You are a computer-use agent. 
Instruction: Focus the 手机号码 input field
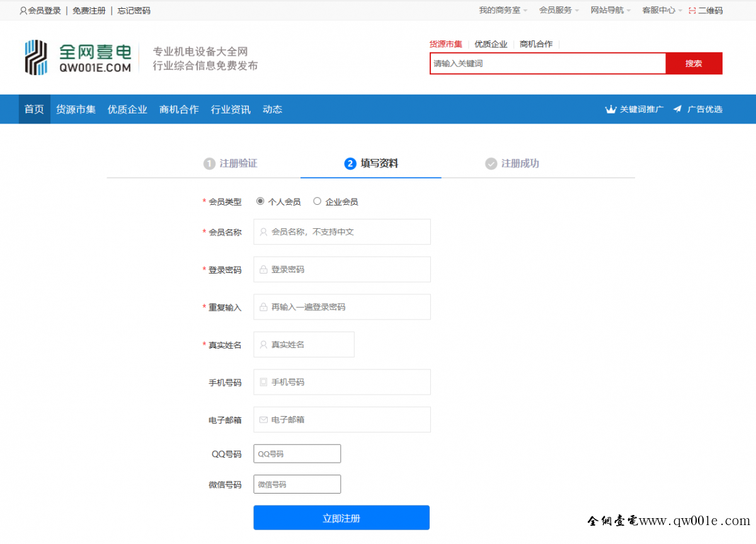pos(342,382)
